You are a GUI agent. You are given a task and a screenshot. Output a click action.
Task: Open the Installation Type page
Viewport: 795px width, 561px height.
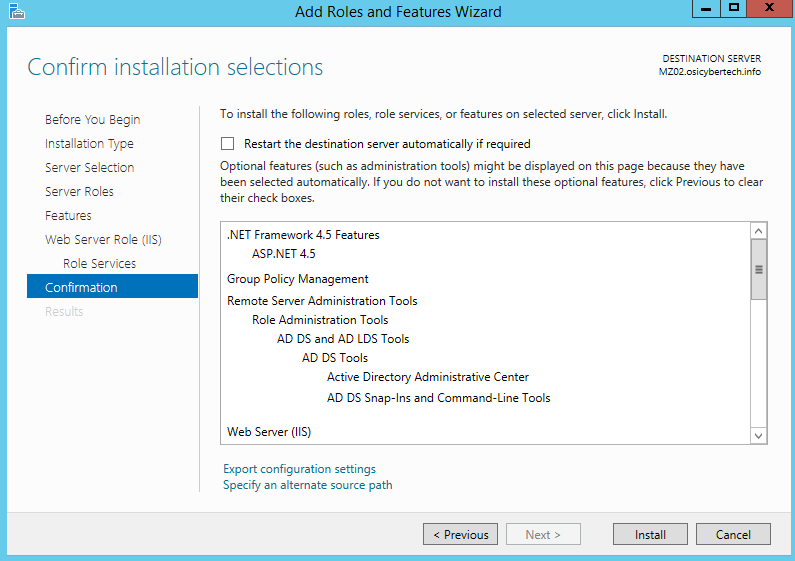tap(89, 144)
